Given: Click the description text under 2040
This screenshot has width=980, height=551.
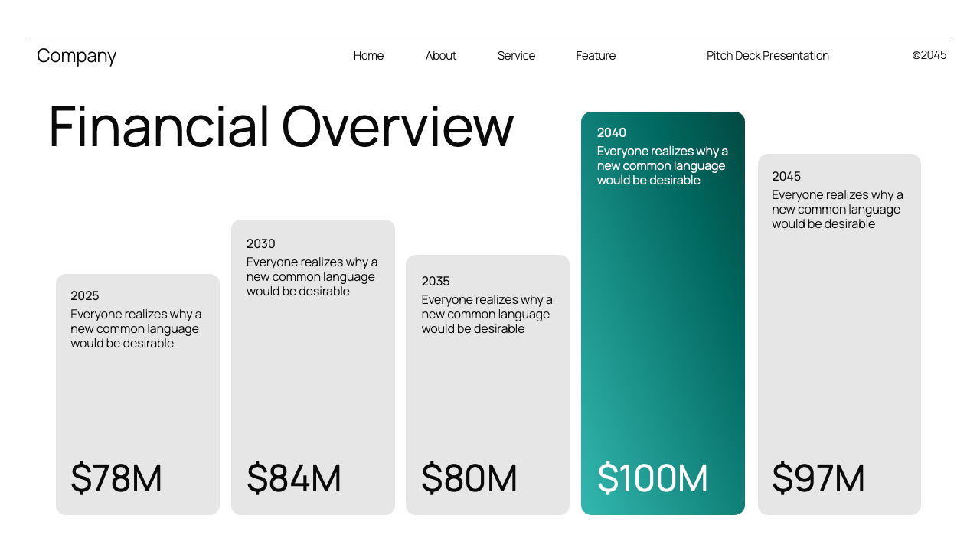Looking at the screenshot, I should tap(663, 166).
